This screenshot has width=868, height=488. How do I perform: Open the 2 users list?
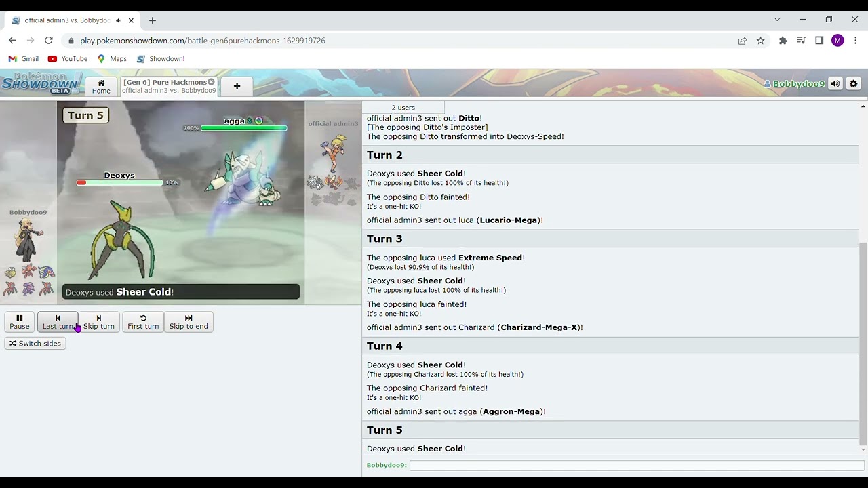pyautogui.click(x=403, y=108)
